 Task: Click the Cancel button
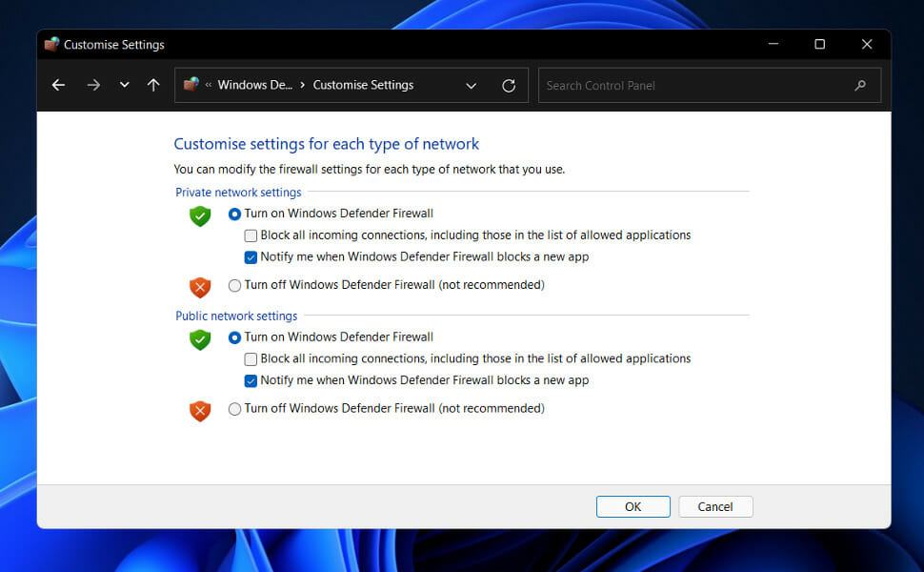715,506
